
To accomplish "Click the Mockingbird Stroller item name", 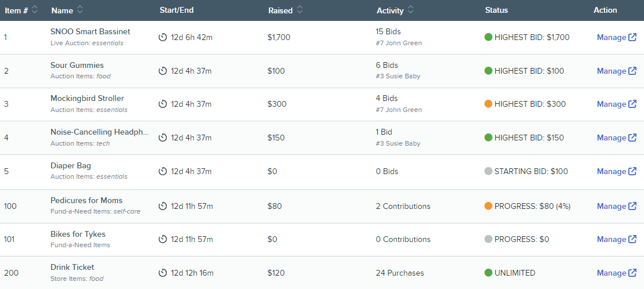I will tap(87, 99).
